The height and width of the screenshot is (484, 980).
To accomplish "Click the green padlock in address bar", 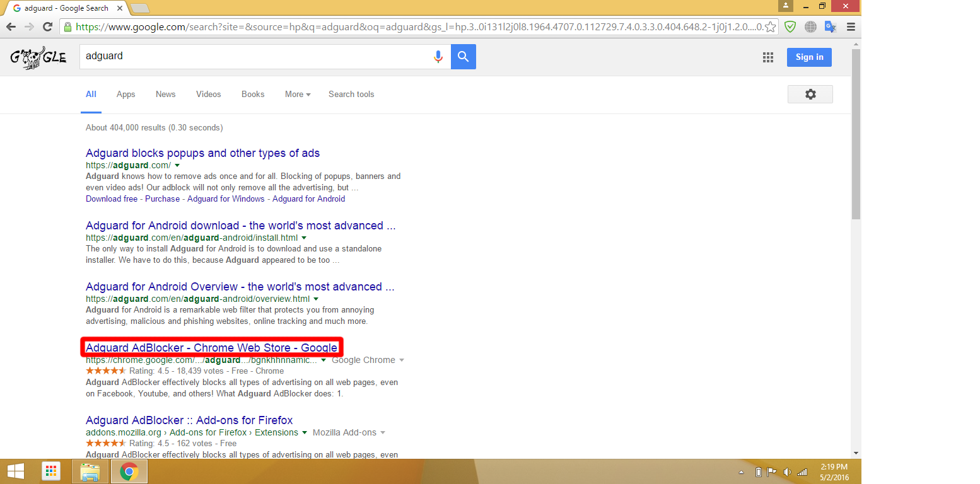I will click(67, 27).
